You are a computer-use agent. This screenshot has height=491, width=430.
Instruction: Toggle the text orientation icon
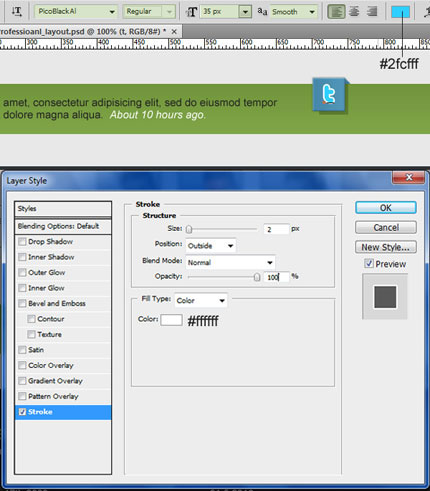click(16, 11)
